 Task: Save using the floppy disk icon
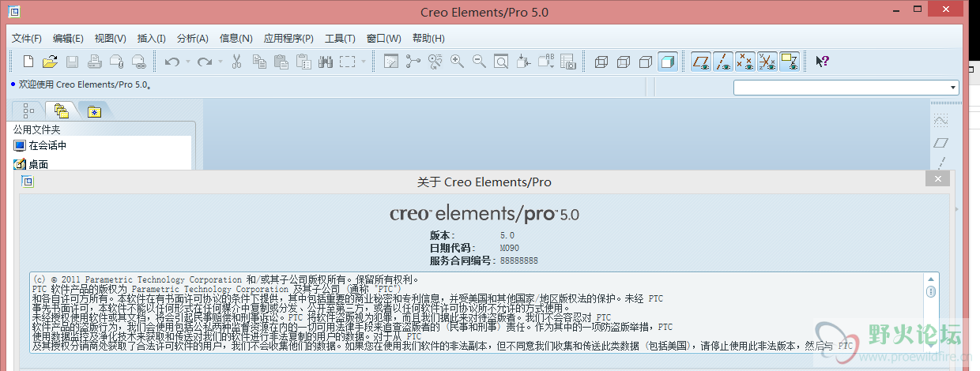72,61
